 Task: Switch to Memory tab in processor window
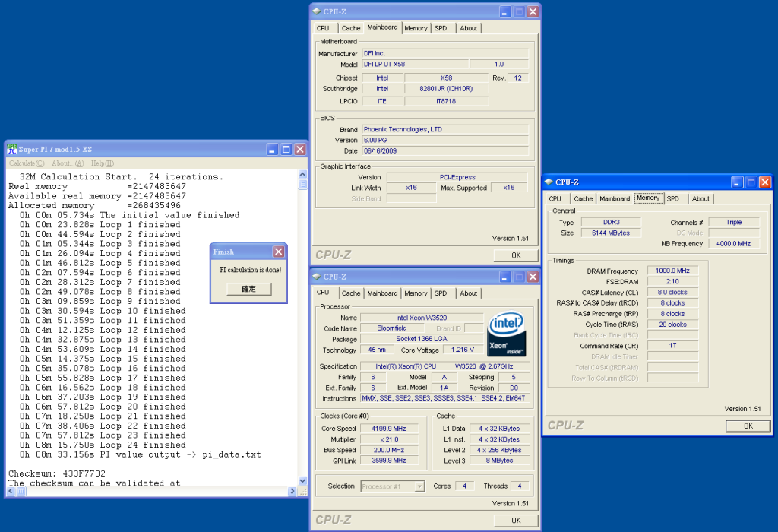pyautogui.click(x=416, y=293)
